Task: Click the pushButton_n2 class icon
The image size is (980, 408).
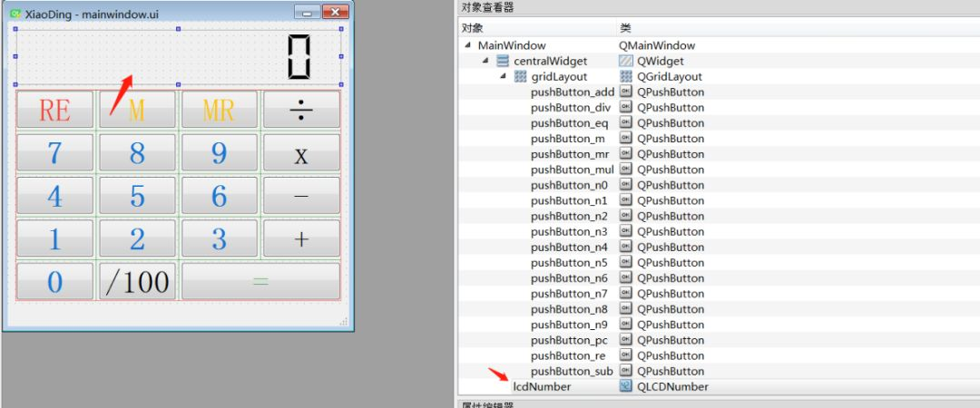Action: pos(625,216)
